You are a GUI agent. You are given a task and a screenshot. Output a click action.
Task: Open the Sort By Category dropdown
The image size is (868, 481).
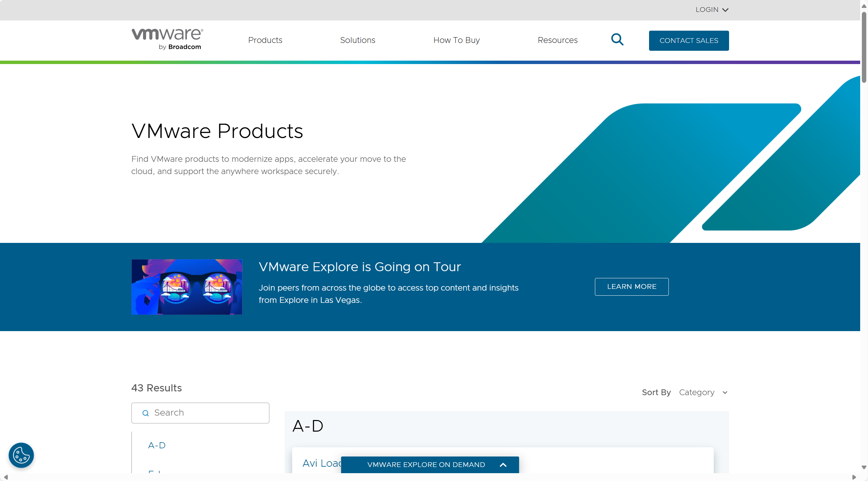[x=703, y=392]
